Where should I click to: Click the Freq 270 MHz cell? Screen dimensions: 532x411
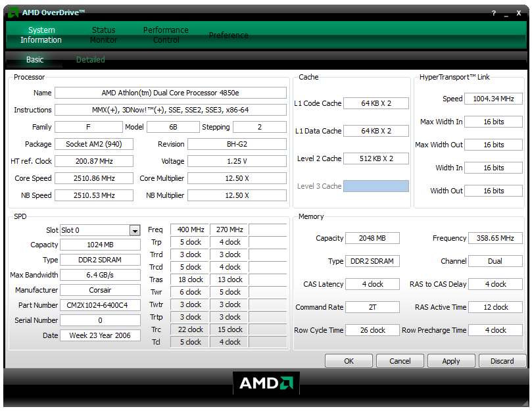point(230,230)
